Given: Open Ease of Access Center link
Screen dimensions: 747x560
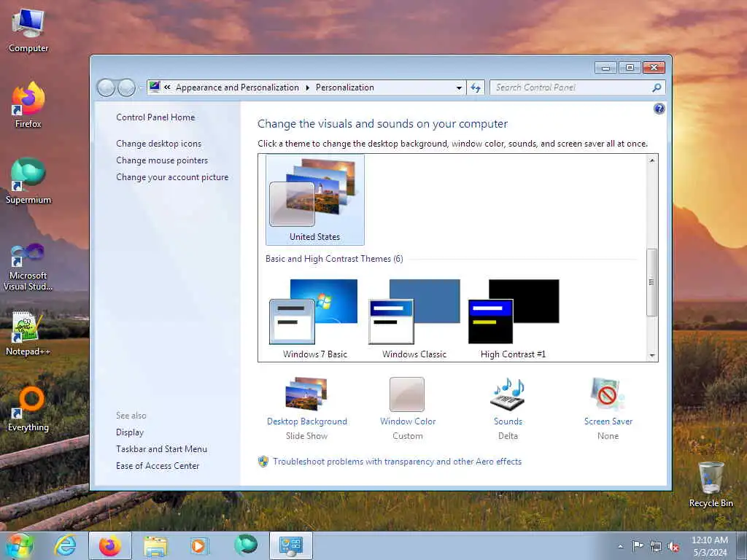Looking at the screenshot, I should click(158, 466).
